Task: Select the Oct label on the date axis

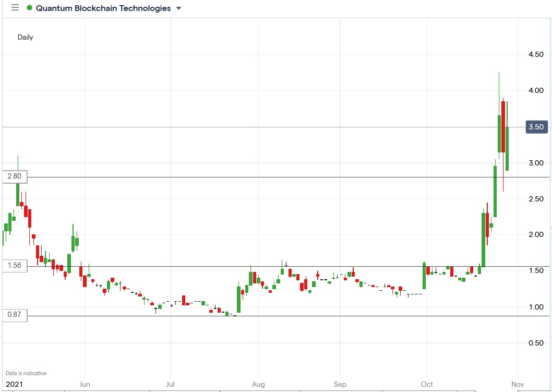Action: tap(426, 384)
